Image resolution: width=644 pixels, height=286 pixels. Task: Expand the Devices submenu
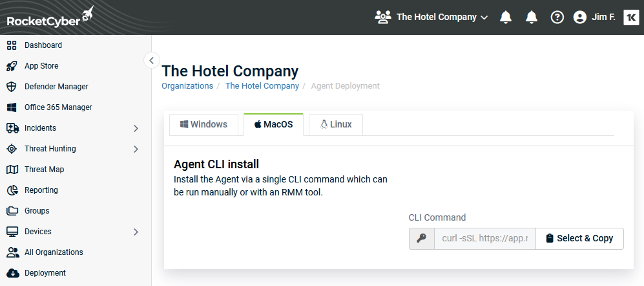point(136,232)
